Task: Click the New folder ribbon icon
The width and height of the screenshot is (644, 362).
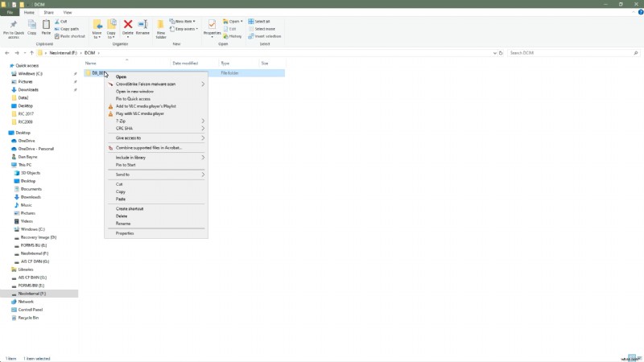Action: tap(160, 27)
